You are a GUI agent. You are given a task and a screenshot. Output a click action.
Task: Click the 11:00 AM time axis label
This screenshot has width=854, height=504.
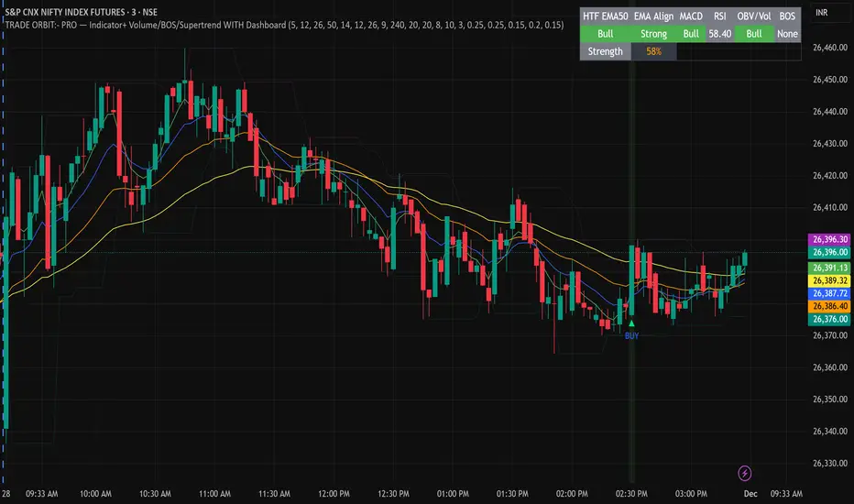pyautogui.click(x=214, y=494)
